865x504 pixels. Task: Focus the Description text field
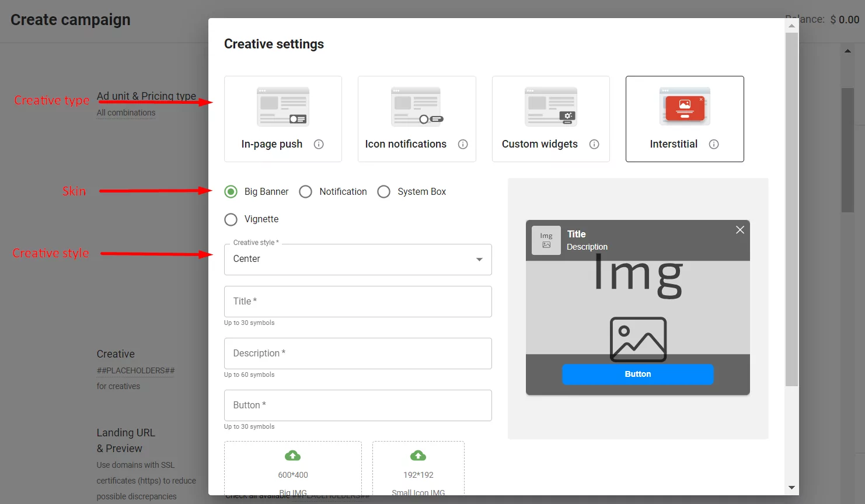358,353
